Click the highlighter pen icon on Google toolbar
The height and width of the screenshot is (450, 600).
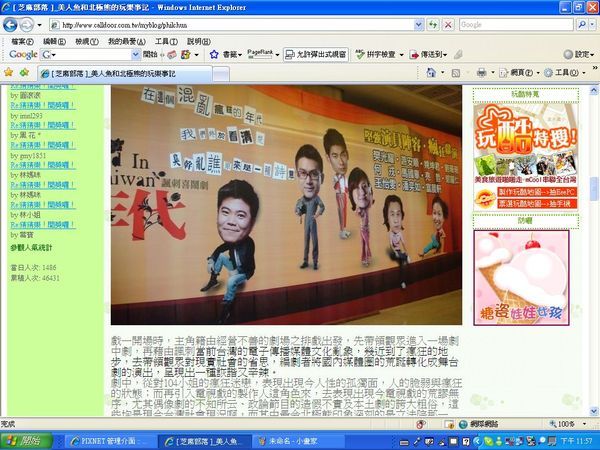tap(458, 55)
